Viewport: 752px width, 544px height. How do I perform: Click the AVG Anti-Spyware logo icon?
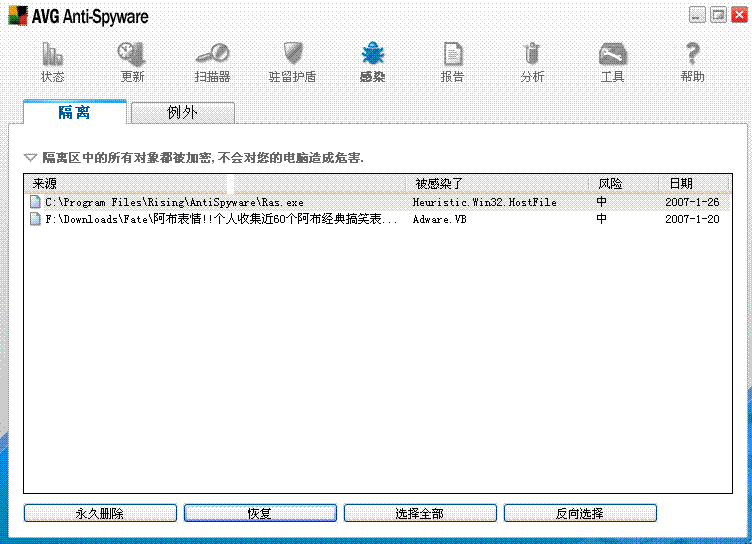tap(18, 16)
